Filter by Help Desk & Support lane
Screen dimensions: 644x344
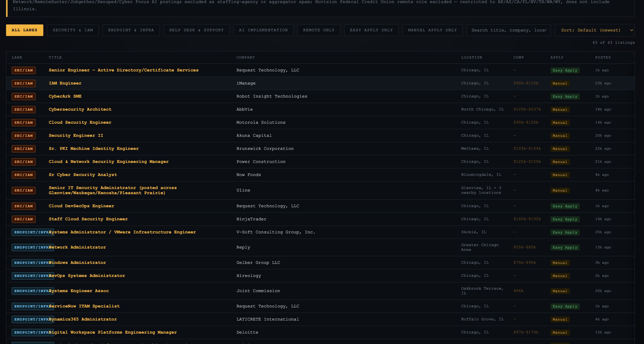click(x=197, y=30)
